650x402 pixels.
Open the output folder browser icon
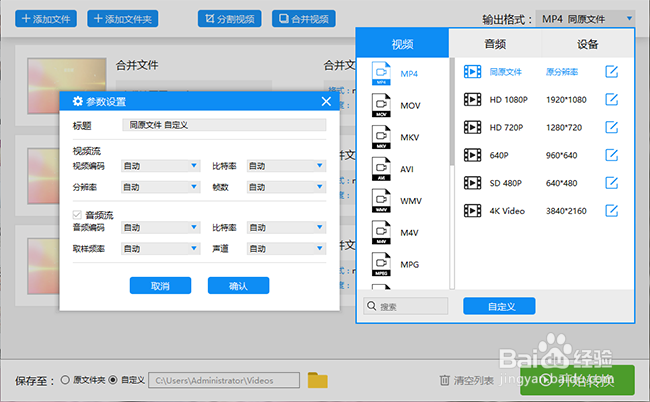pyautogui.click(x=318, y=380)
